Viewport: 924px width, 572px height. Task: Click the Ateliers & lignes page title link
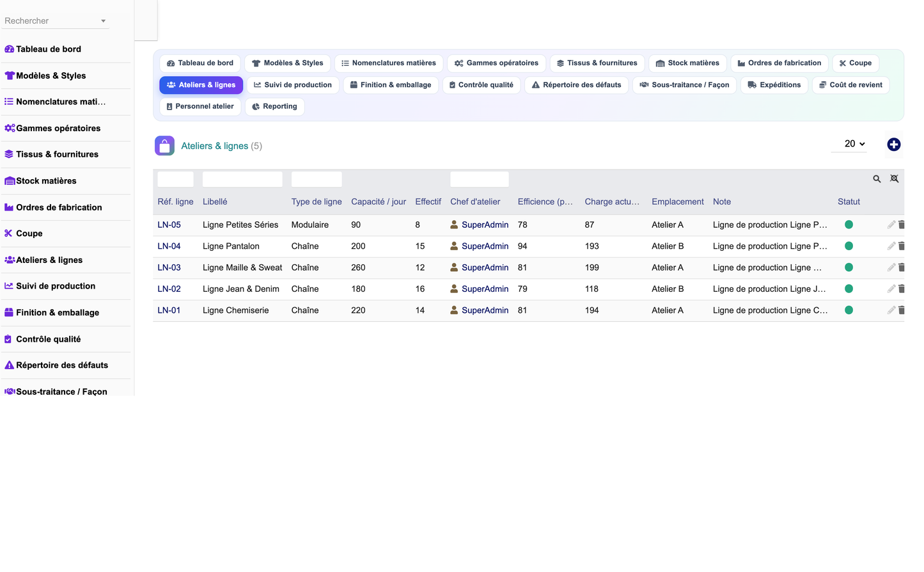pos(214,146)
